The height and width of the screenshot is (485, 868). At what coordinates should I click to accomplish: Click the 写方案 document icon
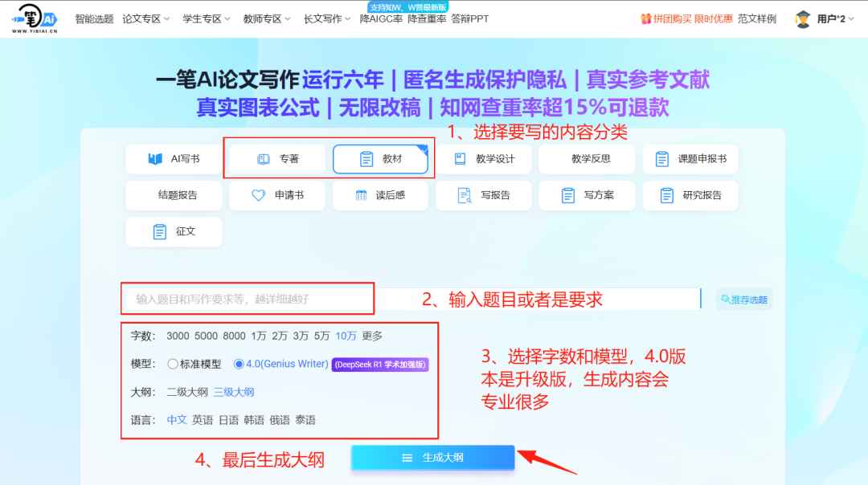(568, 195)
